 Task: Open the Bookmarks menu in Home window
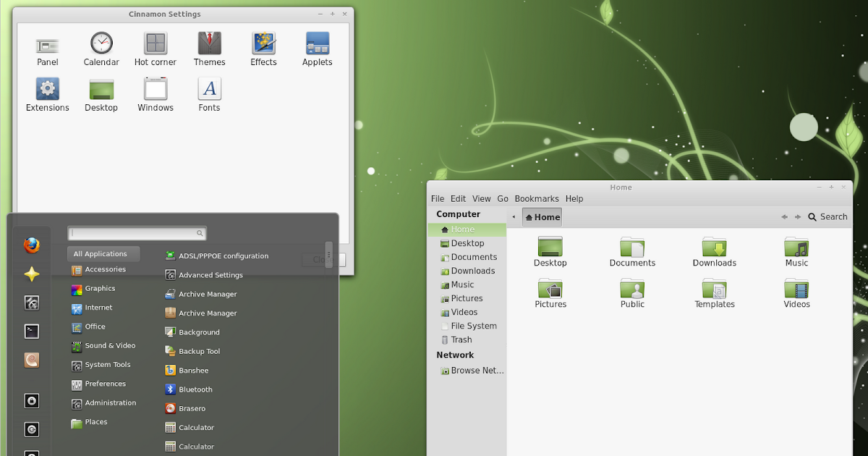537,198
